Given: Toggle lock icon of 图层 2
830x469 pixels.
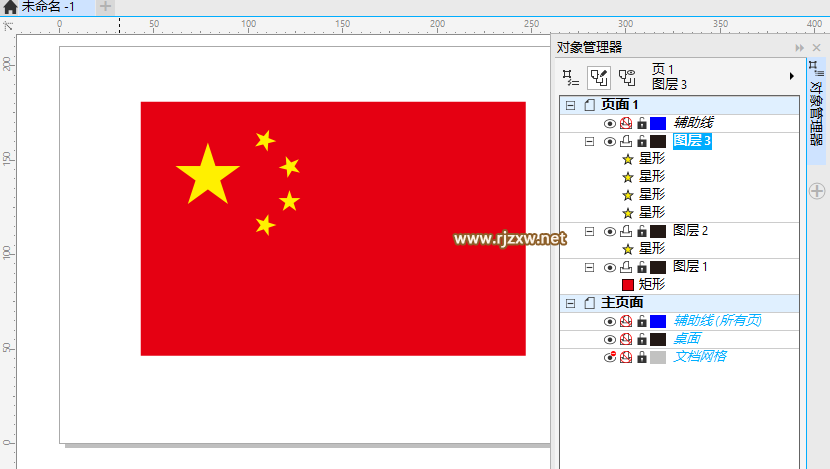Looking at the screenshot, I should click(642, 231).
